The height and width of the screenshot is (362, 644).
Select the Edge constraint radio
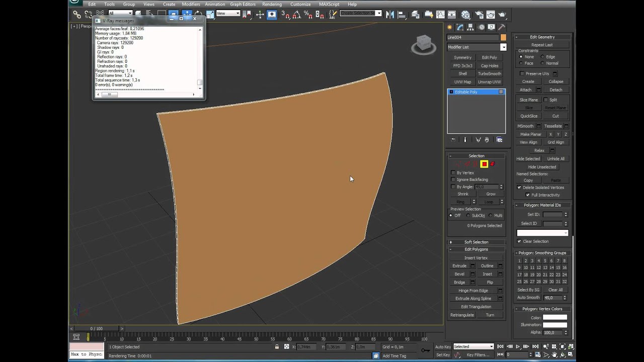click(542, 57)
